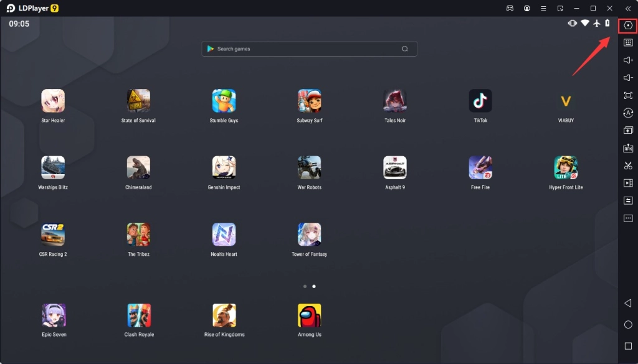The height and width of the screenshot is (364, 638).
Task: Click the mini-window mode icon in title bar
Action: pyautogui.click(x=560, y=8)
